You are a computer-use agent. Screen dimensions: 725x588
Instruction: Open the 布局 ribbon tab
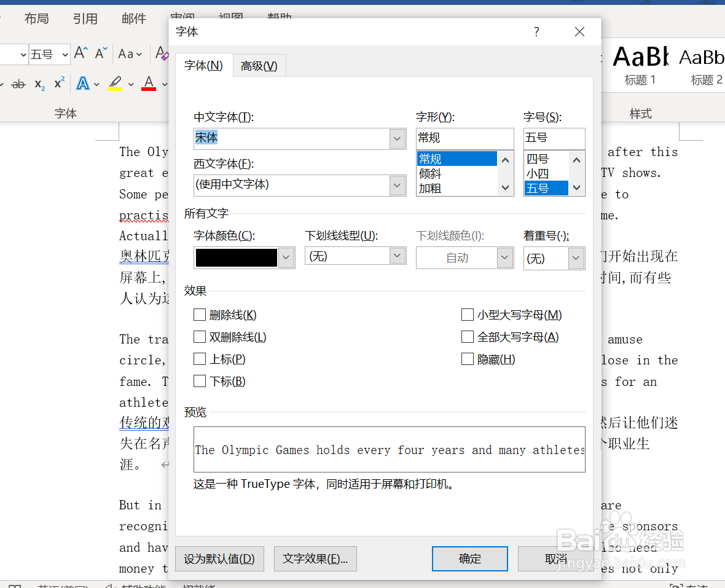(36, 18)
